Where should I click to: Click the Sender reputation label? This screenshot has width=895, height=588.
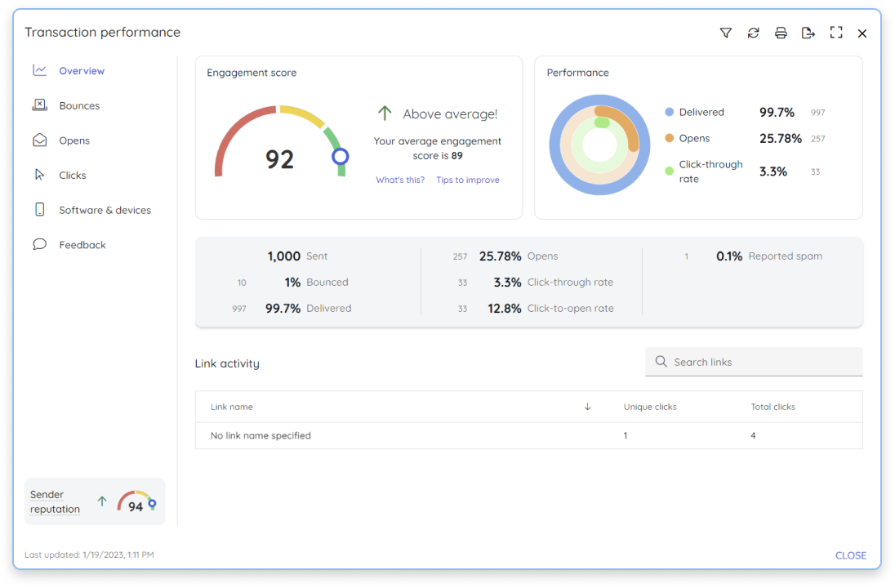(x=55, y=501)
